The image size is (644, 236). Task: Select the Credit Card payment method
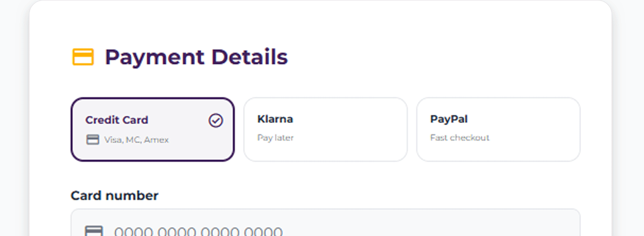pyautogui.click(x=152, y=129)
